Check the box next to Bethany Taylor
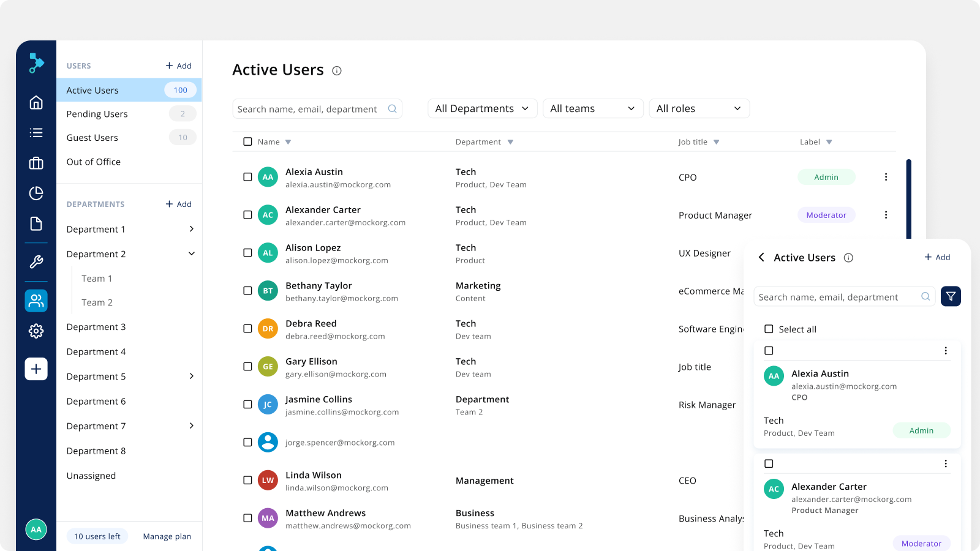980x551 pixels. pos(247,291)
